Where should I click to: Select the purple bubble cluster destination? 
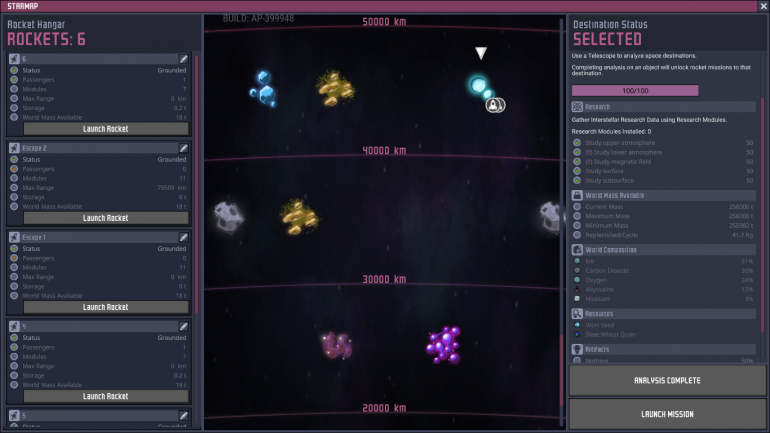[444, 345]
